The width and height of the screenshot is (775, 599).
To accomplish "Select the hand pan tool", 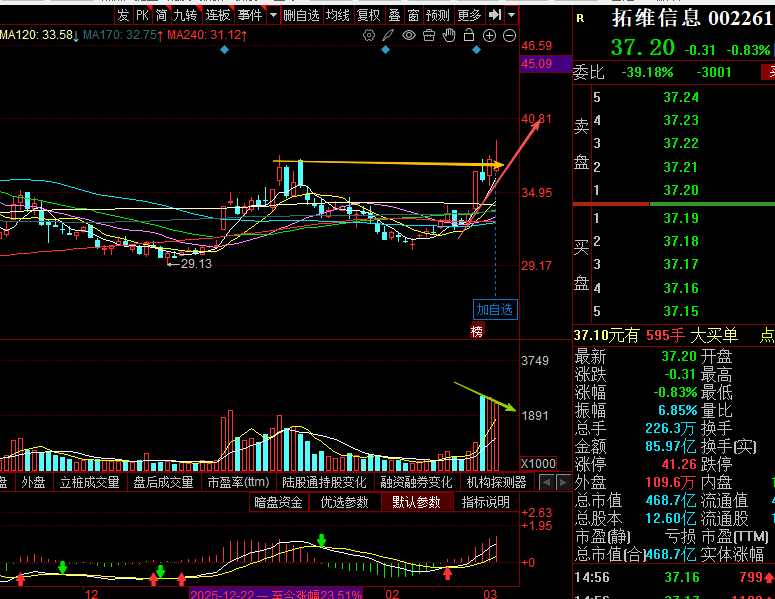I will [x=449, y=35].
